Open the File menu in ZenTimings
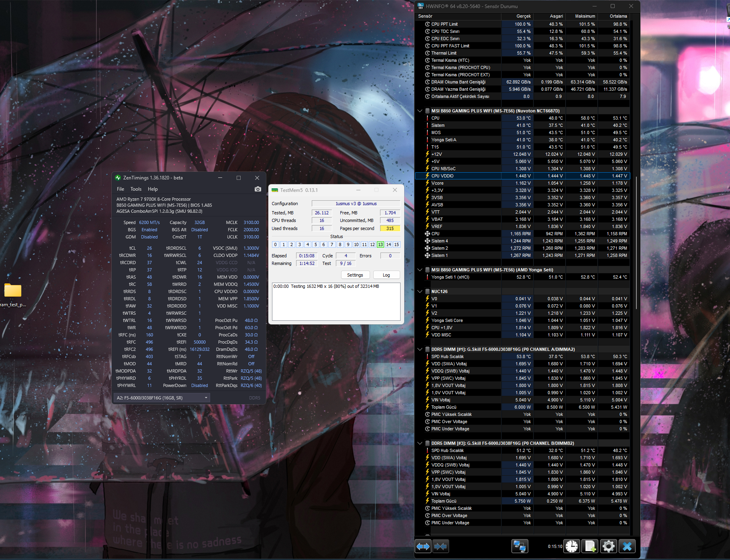 pos(121,189)
